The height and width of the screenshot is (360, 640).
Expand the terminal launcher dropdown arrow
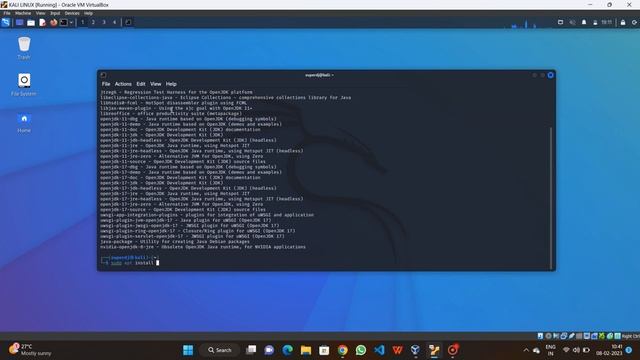[x=71, y=22]
